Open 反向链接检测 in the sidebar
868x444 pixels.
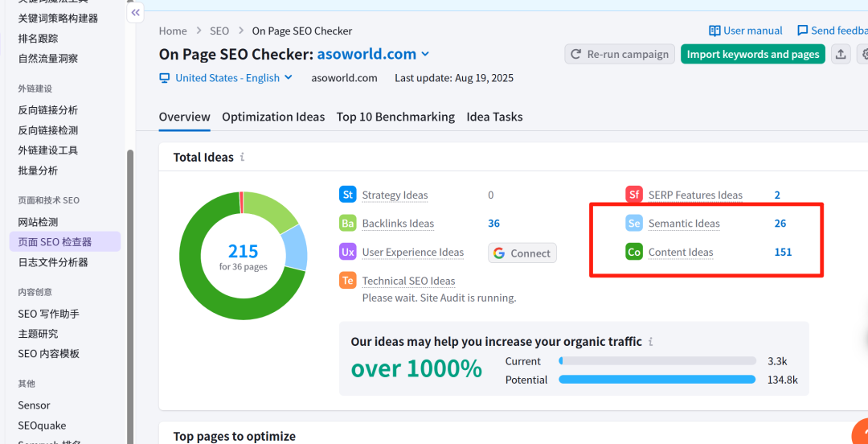click(48, 130)
